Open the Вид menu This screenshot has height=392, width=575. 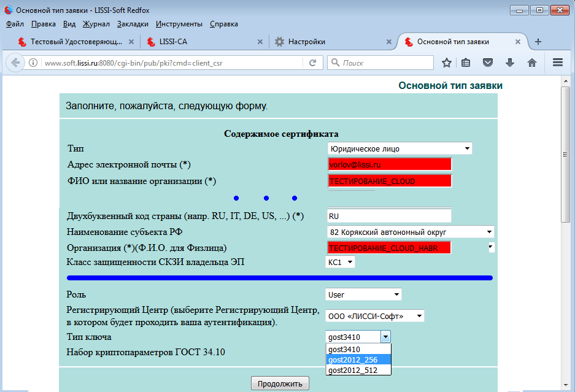pos(69,24)
